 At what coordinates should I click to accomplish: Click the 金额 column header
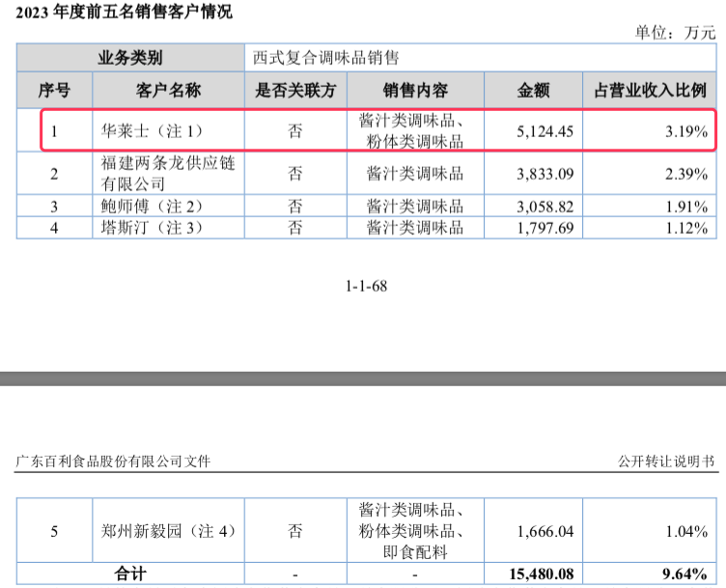tap(533, 90)
